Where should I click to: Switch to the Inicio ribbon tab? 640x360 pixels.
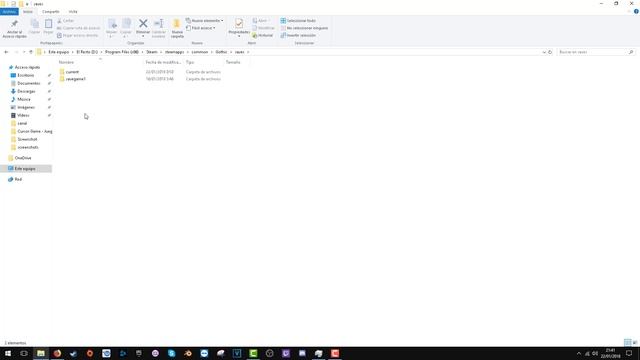click(28, 12)
